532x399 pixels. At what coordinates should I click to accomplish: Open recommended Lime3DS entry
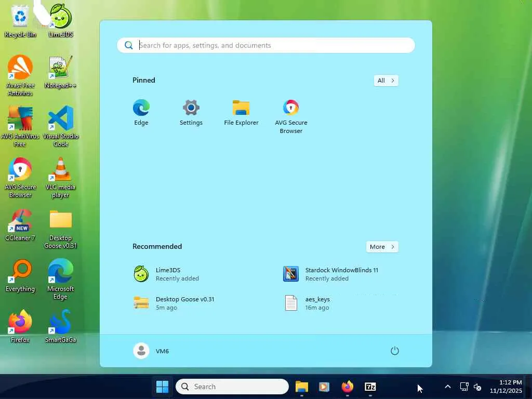(166, 274)
